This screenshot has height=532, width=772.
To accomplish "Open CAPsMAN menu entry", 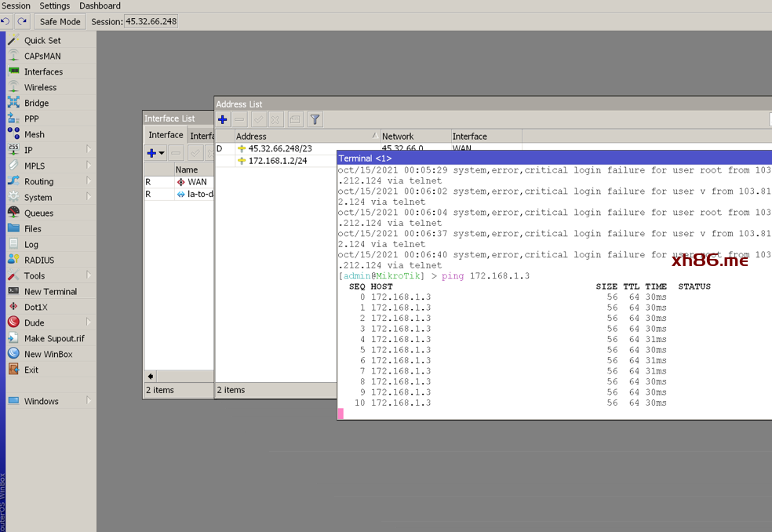I will 43,56.
